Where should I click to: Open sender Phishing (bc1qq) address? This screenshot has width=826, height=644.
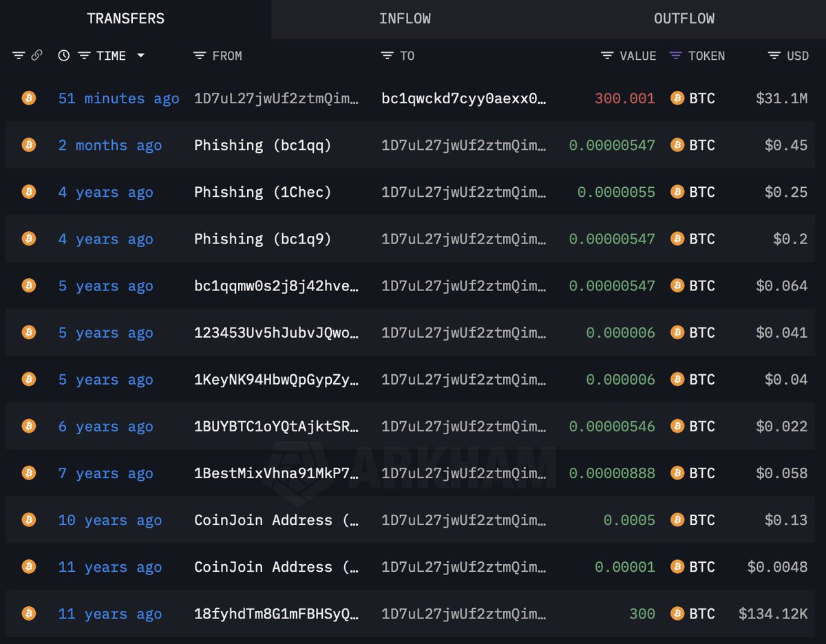click(x=263, y=145)
